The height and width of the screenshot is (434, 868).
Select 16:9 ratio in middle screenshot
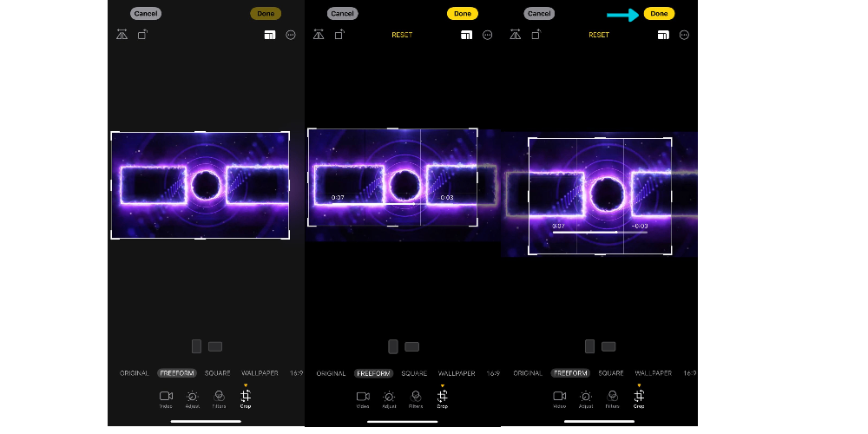click(493, 373)
